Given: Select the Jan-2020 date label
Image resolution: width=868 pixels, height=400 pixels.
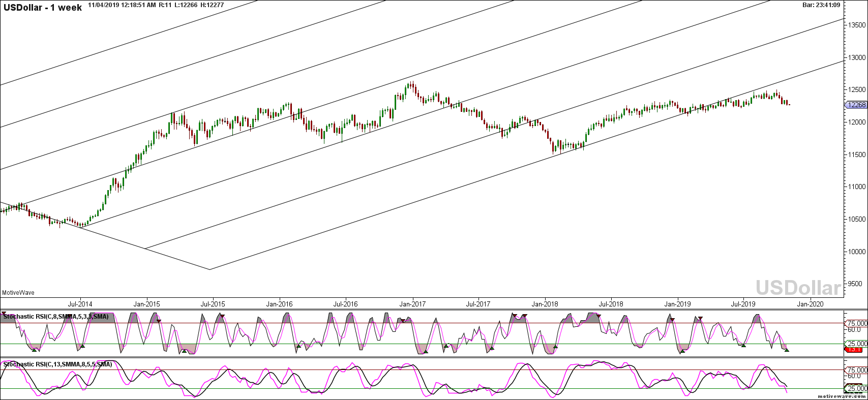Looking at the screenshot, I should pyautogui.click(x=810, y=304).
